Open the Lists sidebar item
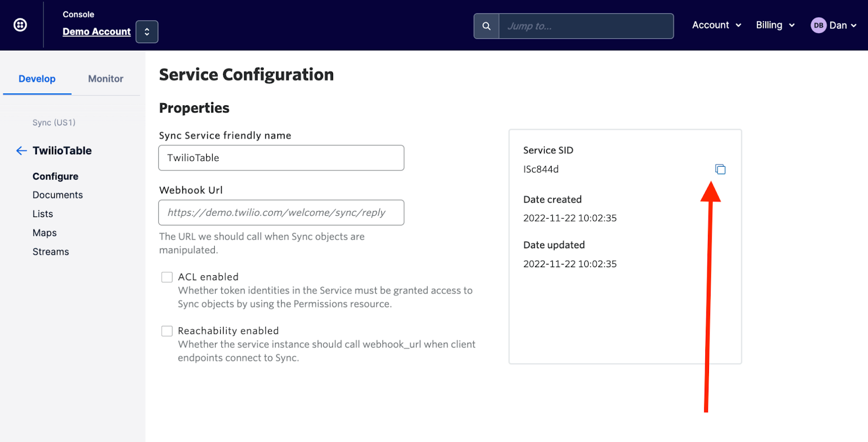 click(x=43, y=214)
